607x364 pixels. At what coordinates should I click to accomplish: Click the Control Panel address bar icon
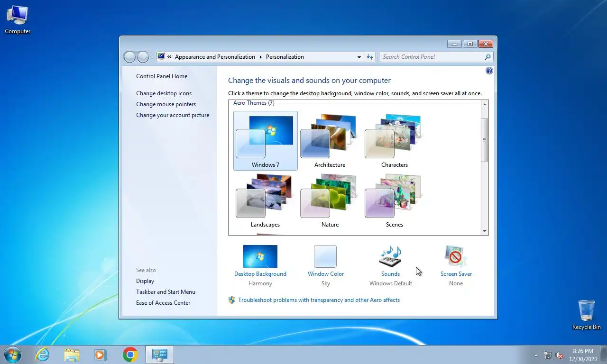point(161,56)
